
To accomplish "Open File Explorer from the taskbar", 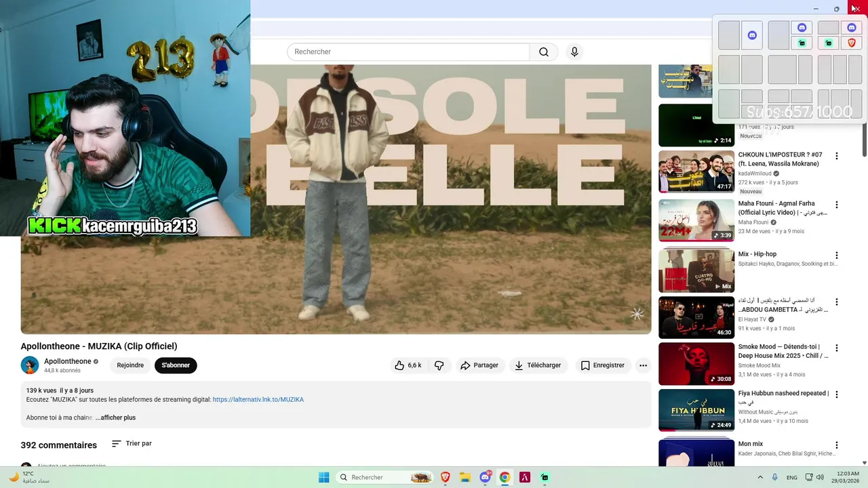I will [465, 477].
